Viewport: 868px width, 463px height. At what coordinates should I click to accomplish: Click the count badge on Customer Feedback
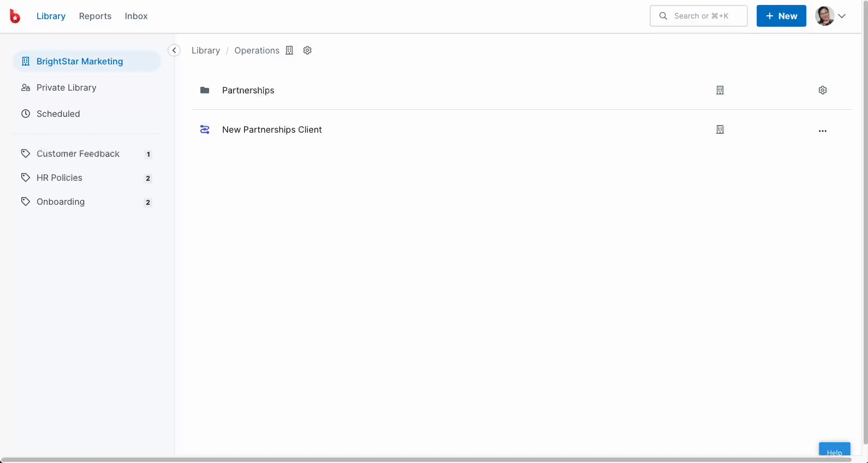tap(148, 154)
